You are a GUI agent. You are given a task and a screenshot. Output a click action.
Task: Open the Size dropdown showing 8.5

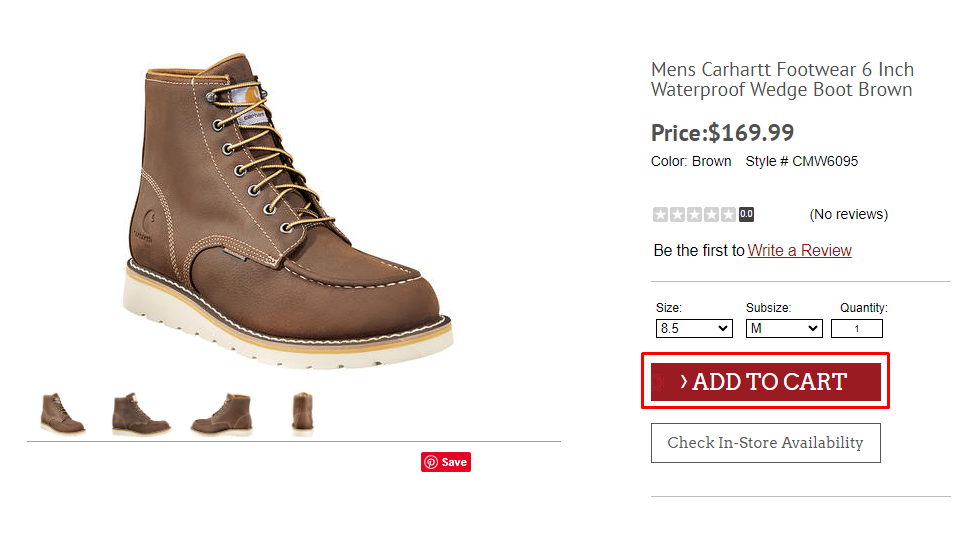pyautogui.click(x=694, y=328)
